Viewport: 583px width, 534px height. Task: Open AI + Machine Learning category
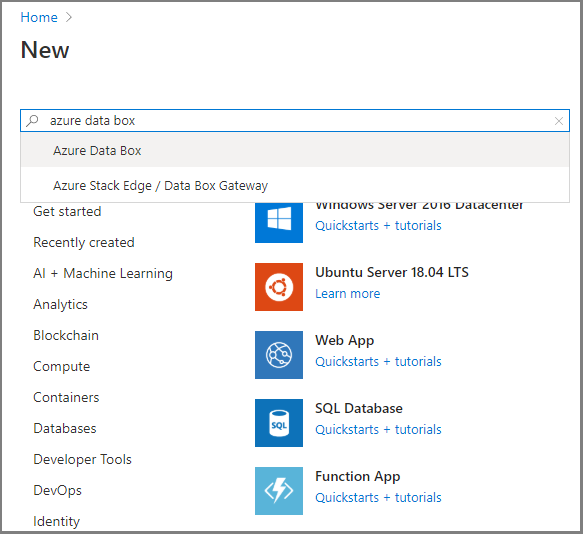pyautogui.click(x=103, y=273)
